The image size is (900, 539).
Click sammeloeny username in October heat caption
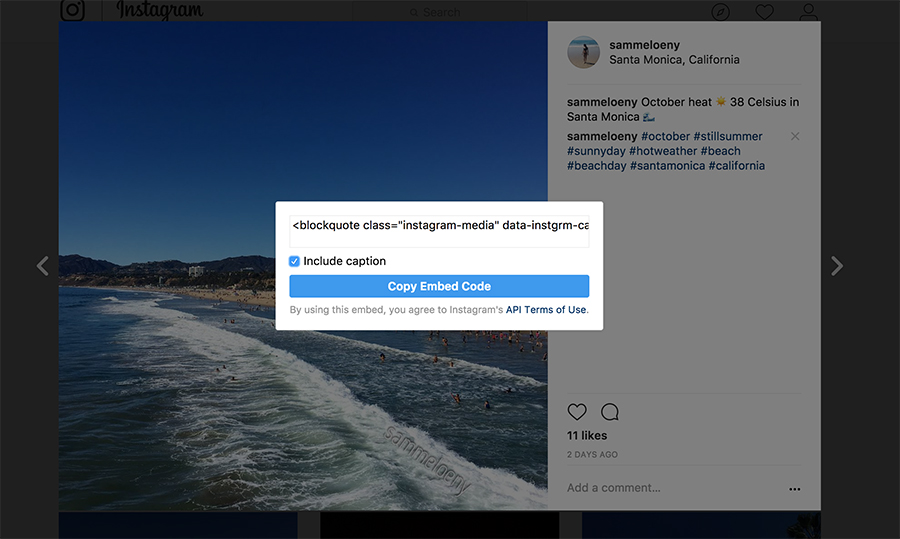tap(602, 102)
